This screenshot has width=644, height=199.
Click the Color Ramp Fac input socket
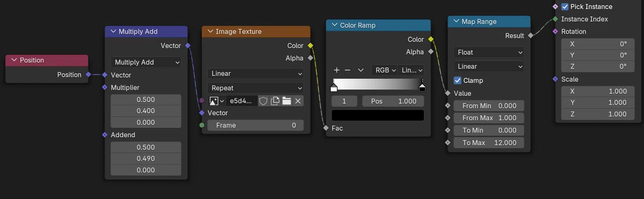326,128
